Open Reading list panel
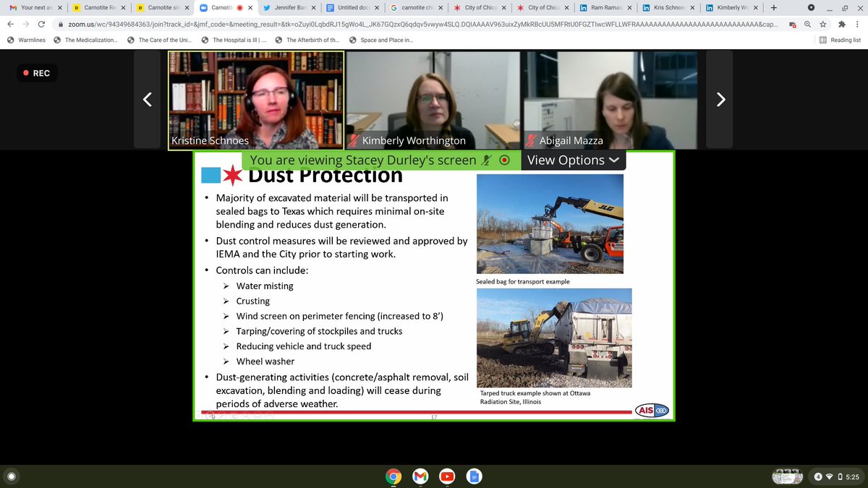The image size is (868, 488). [x=840, y=40]
